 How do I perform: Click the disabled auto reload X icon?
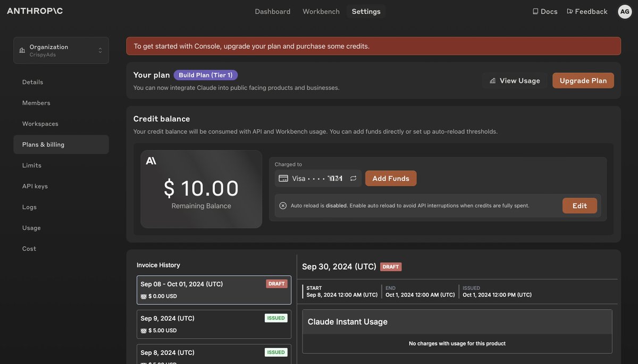pos(283,206)
